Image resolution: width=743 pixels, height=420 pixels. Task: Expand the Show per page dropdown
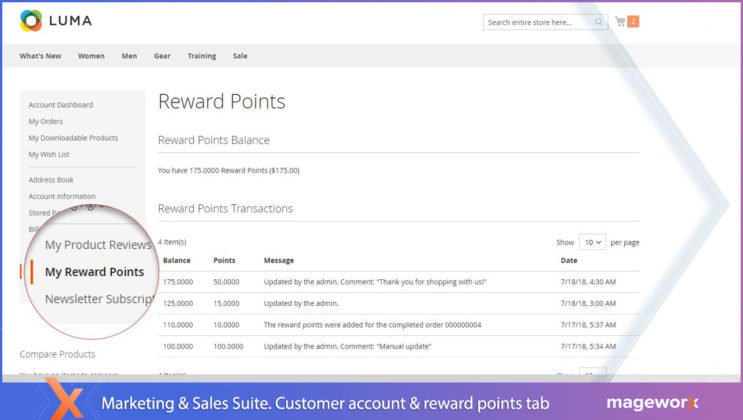coord(592,242)
